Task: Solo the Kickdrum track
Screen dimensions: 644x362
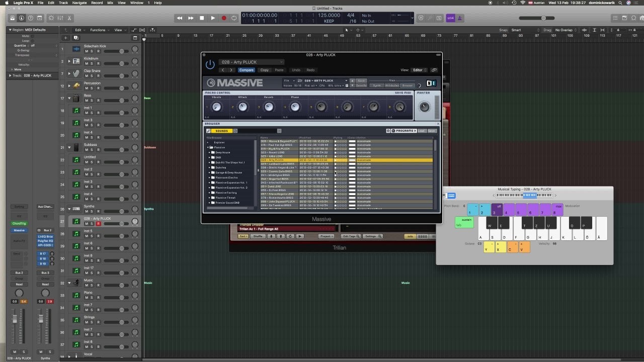Action: click(x=92, y=63)
